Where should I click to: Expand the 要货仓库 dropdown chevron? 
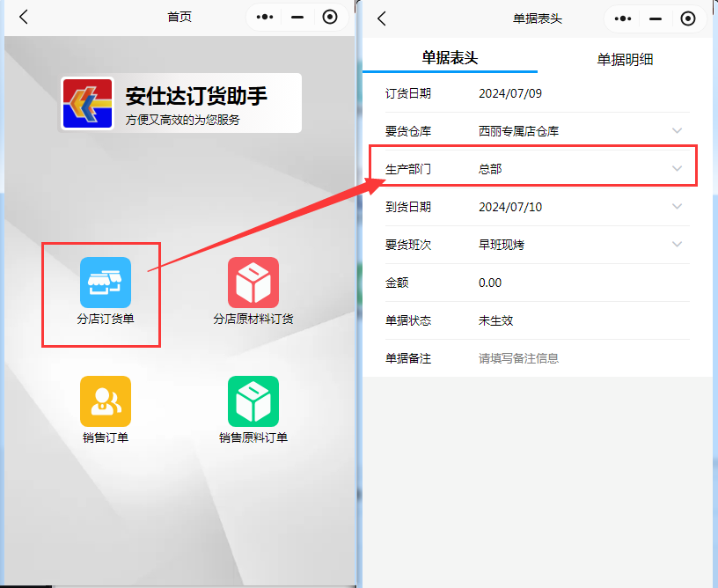pos(677,131)
